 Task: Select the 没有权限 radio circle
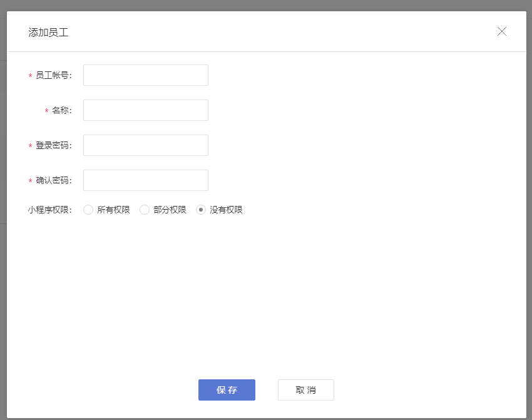point(201,210)
